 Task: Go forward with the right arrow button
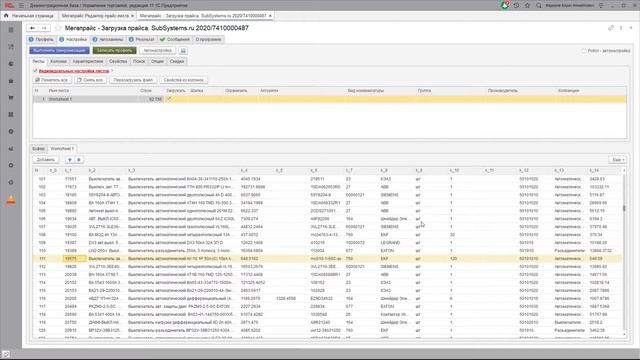[x=44, y=28]
